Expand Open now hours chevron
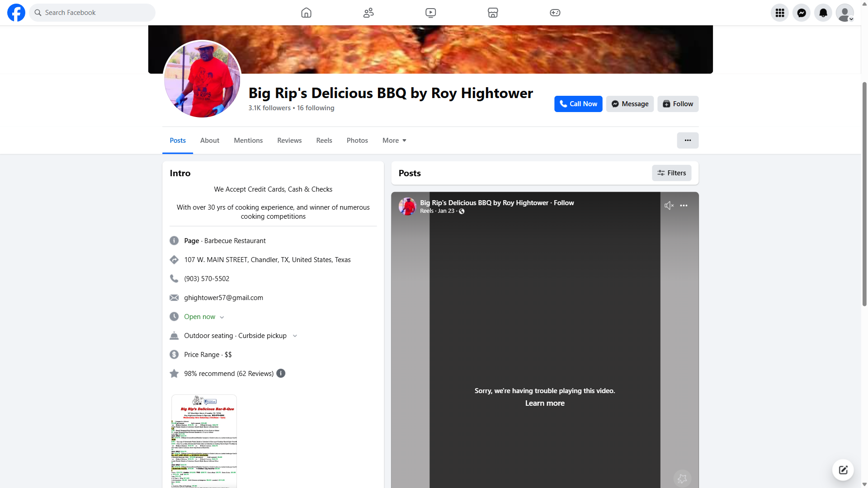Screen dimensions: 868x488 point(222,317)
